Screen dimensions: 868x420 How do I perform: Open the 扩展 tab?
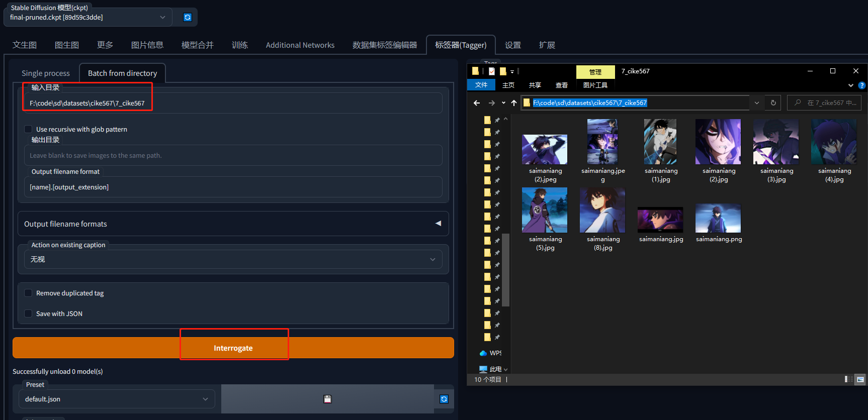tap(547, 45)
